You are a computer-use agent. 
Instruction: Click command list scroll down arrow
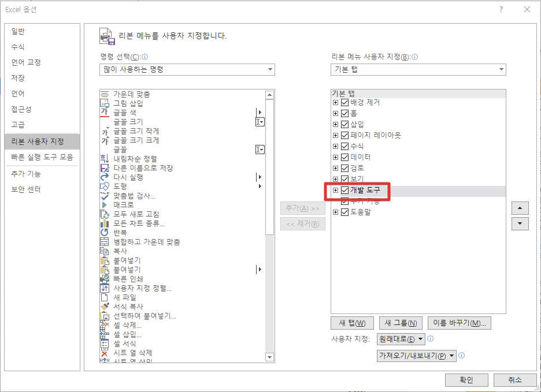[270, 357]
